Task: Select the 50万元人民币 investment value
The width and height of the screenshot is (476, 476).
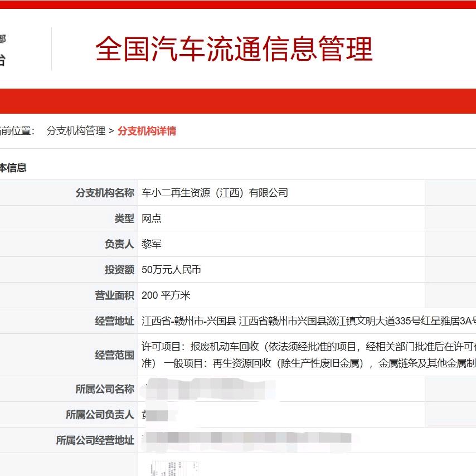Action: [171, 270]
